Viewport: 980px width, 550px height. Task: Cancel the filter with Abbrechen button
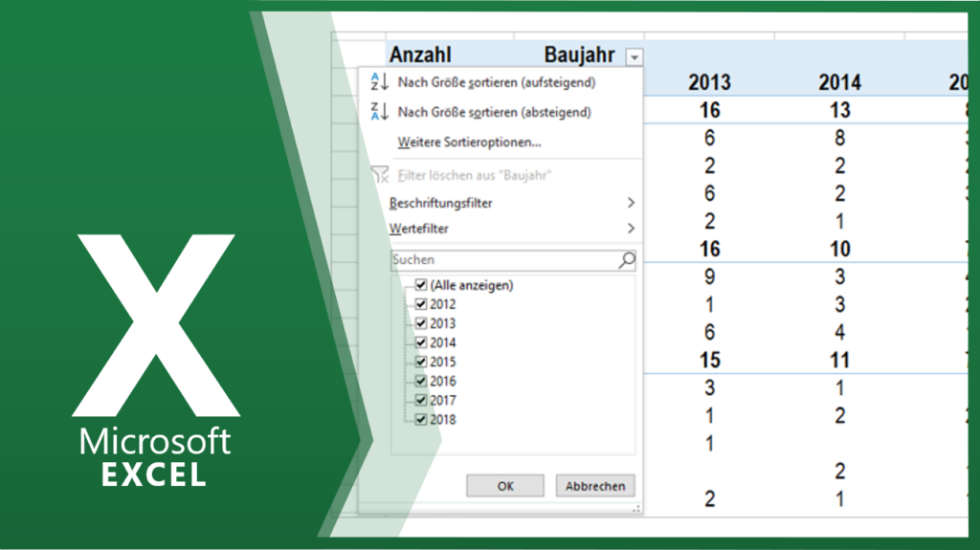tap(595, 486)
